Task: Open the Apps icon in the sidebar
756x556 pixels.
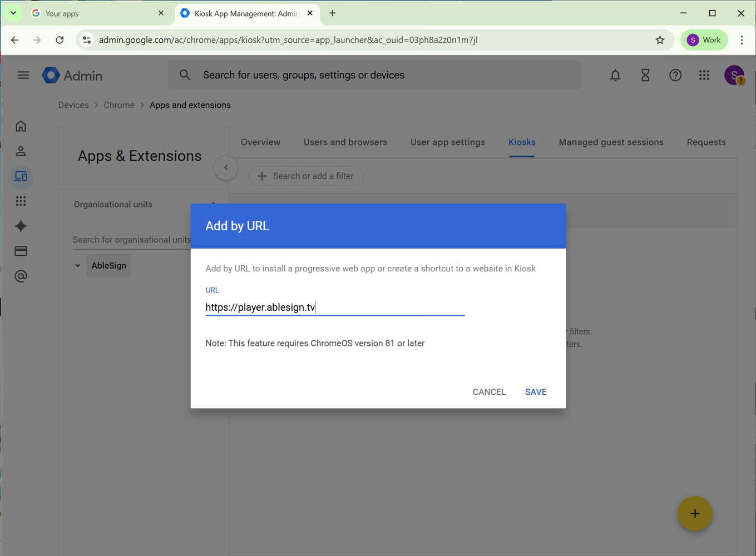Action: [21, 201]
